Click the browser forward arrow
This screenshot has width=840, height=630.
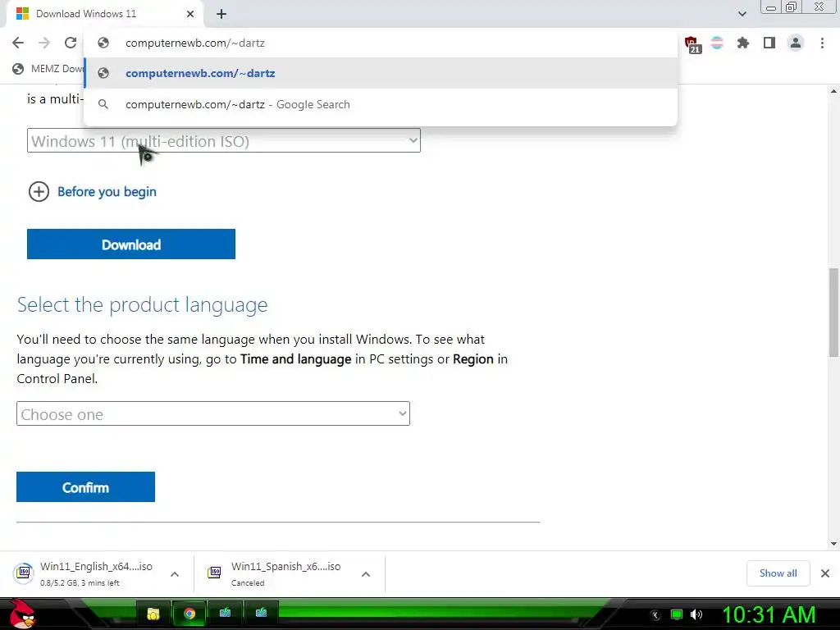tap(44, 43)
